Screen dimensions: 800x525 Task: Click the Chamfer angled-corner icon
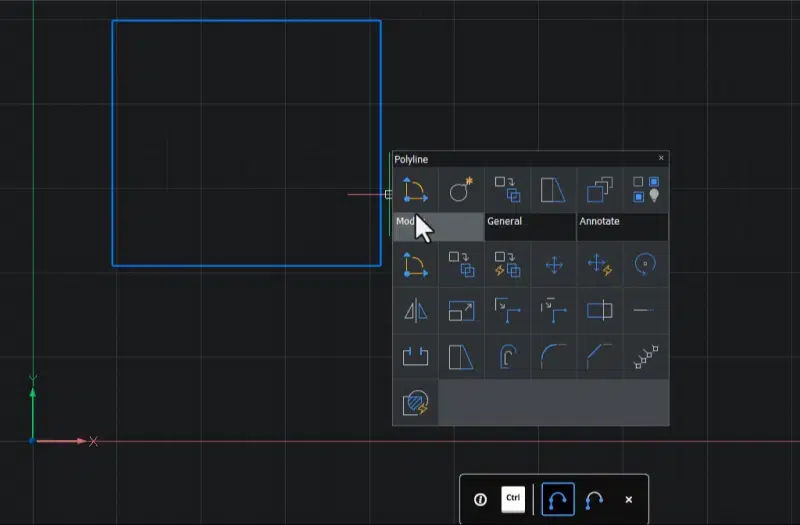pyautogui.click(x=599, y=357)
